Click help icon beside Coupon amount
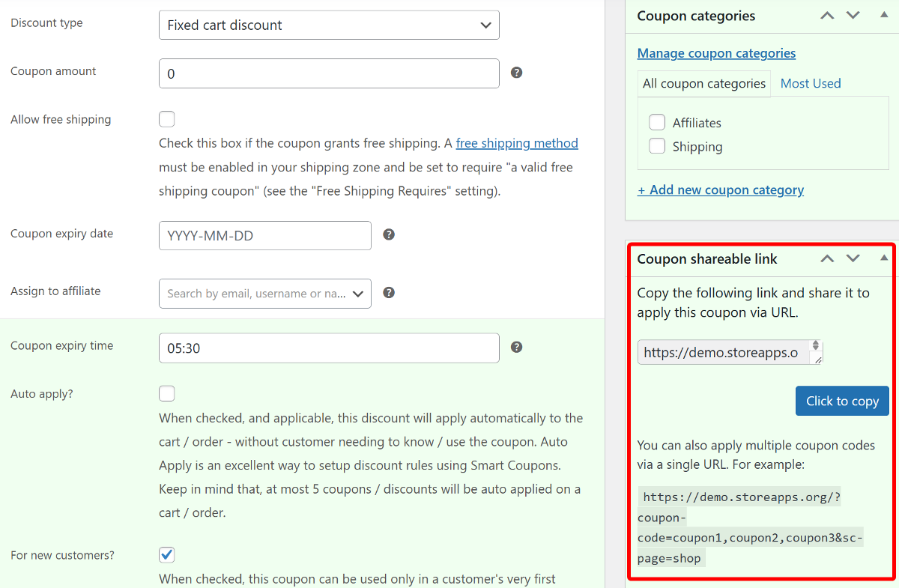The width and height of the screenshot is (899, 588). tap(516, 73)
